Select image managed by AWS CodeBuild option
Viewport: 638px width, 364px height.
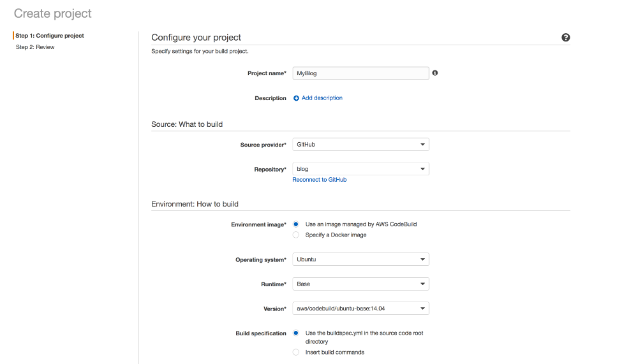coord(296,224)
